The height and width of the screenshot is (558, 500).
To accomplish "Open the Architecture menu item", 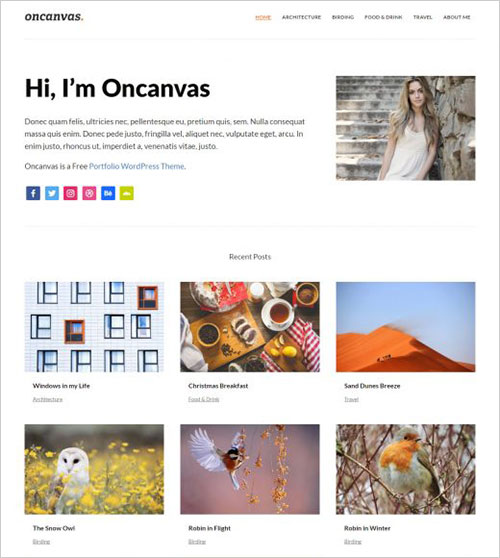I will point(301,17).
